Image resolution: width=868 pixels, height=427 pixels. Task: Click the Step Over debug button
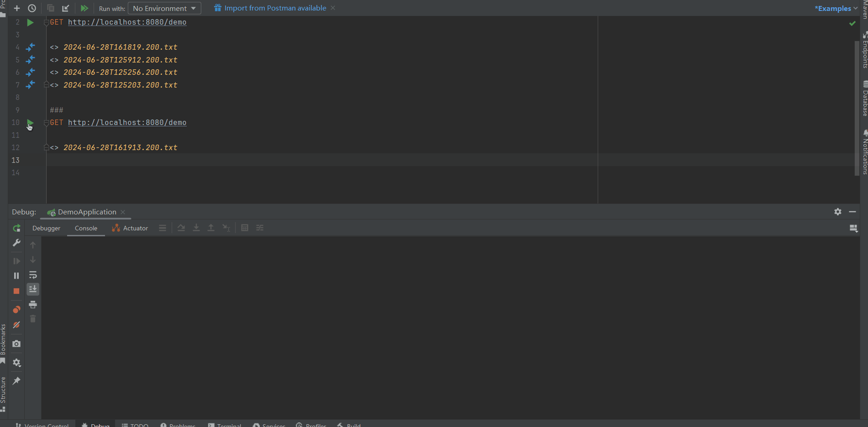pyautogui.click(x=181, y=228)
